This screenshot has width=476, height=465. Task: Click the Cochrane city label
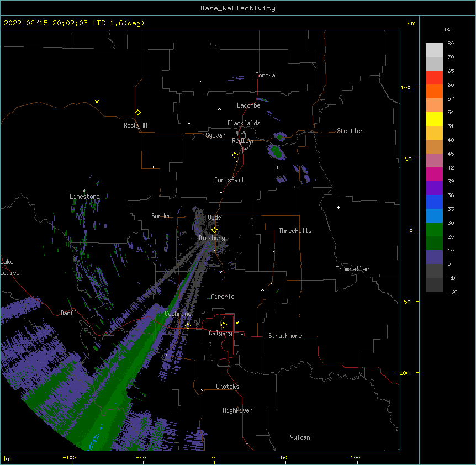tap(178, 314)
